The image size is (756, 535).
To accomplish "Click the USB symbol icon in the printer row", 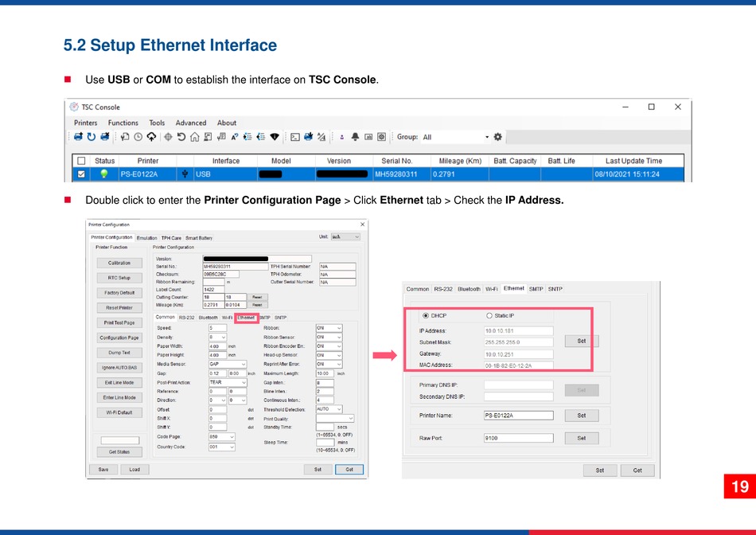I will coord(185,174).
